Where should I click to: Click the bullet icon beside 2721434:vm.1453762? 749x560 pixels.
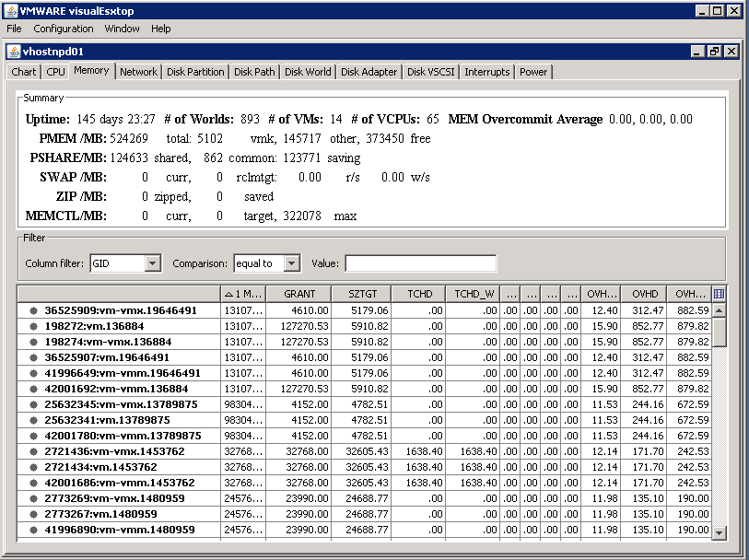(33, 467)
